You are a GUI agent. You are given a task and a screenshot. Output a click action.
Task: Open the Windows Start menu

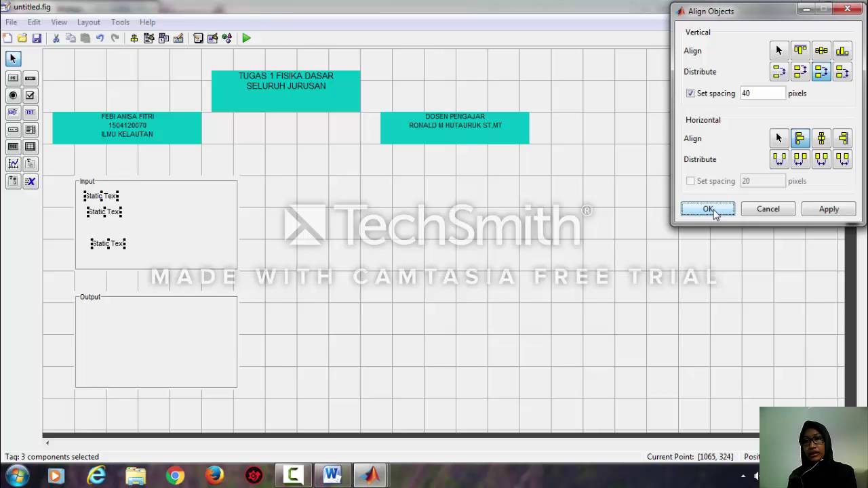[x=17, y=476]
